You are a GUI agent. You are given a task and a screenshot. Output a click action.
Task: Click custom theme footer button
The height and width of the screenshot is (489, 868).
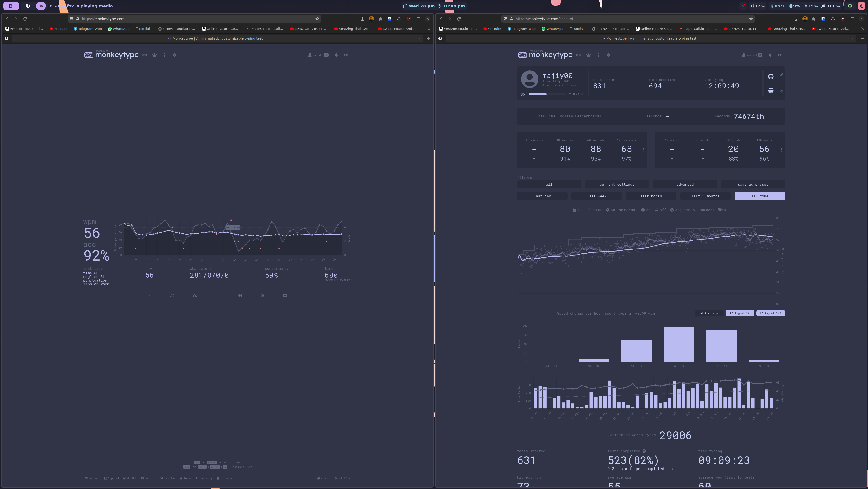(x=324, y=478)
